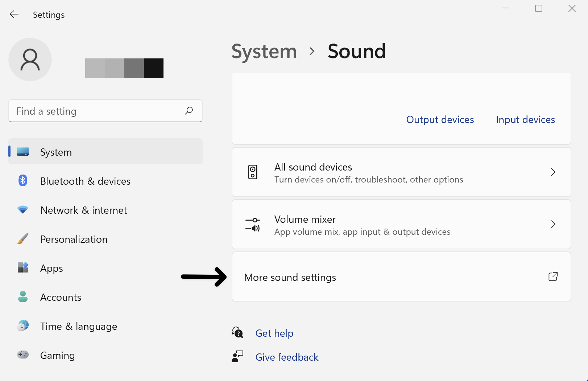Go to Accounts settings
Screen dimensions: 588x381
(61, 297)
